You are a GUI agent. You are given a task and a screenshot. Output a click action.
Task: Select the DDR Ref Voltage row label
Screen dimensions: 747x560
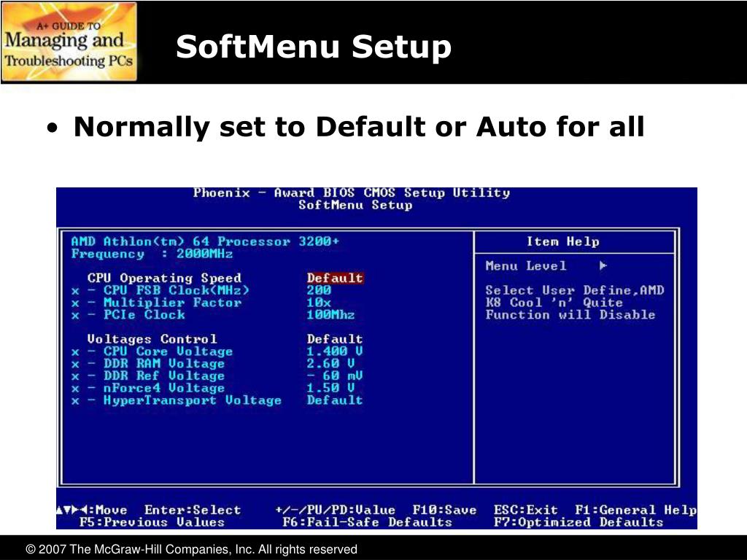tap(164, 376)
